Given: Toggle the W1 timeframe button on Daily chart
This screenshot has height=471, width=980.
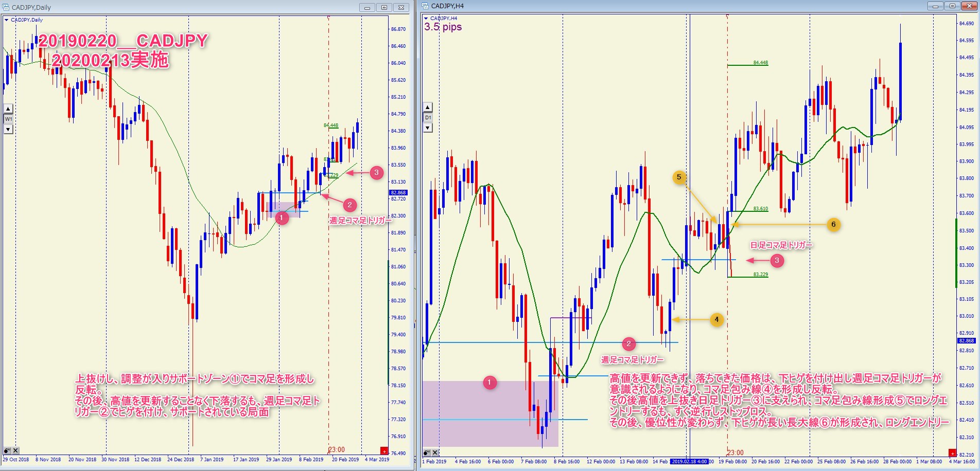Looking at the screenshot, I should [8, 119].
